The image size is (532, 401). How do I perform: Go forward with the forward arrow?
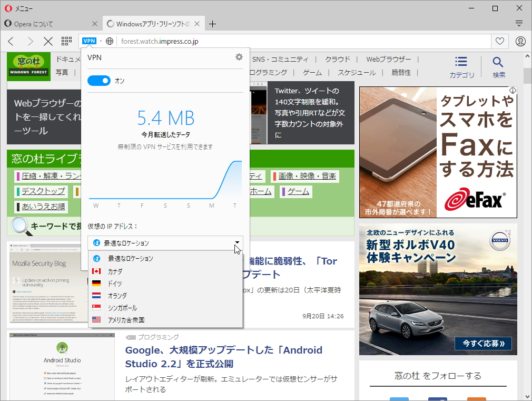point(30,42)
